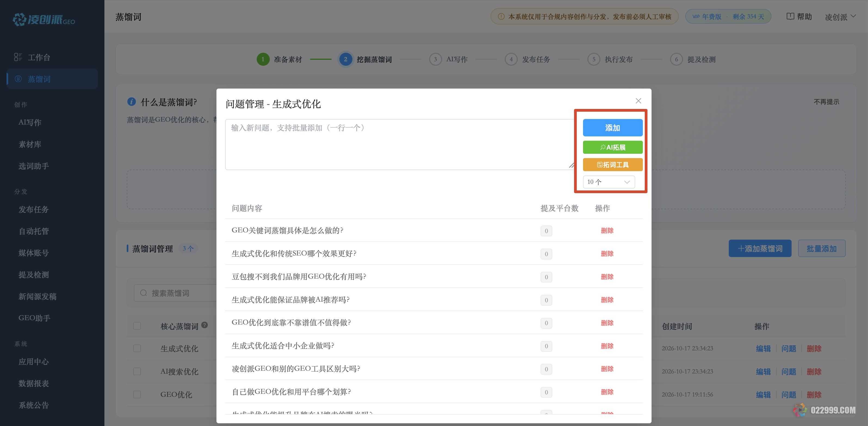Viewport: 868px width, 426px height.
Task: Close the 问题管理 dialog with X icon
Action: tap(638, 101)
